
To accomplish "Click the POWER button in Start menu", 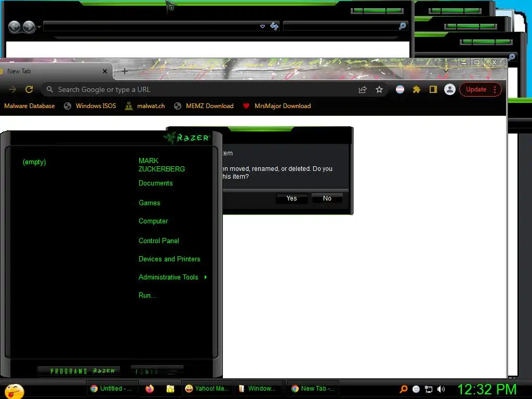I will [157, 371].
